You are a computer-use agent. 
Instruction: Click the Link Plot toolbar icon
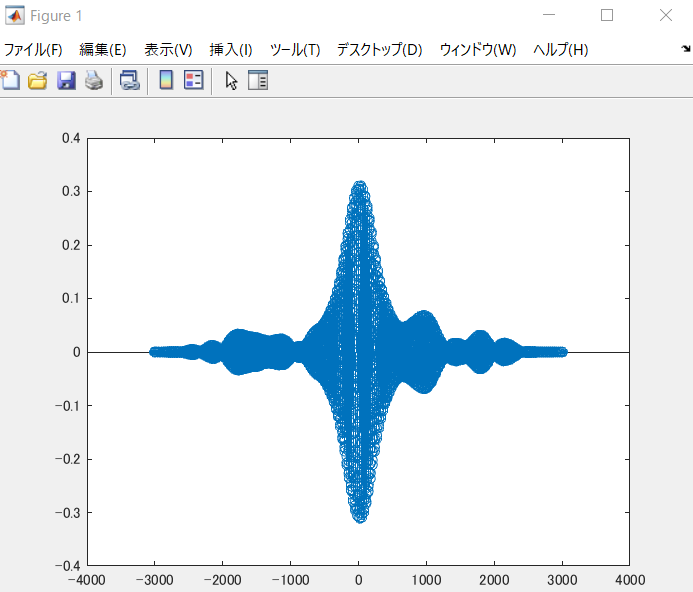129,80
